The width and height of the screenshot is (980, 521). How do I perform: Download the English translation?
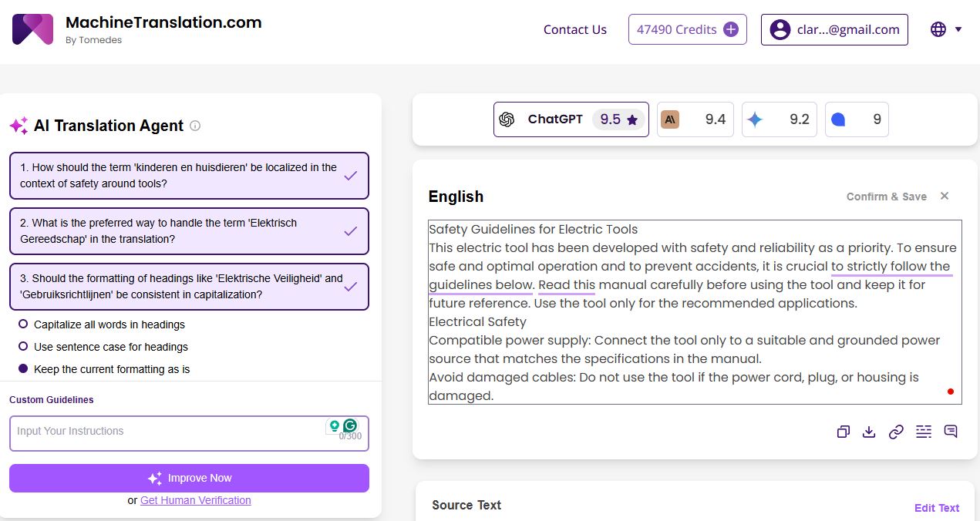pyautogui.click(x=869, y=432)
